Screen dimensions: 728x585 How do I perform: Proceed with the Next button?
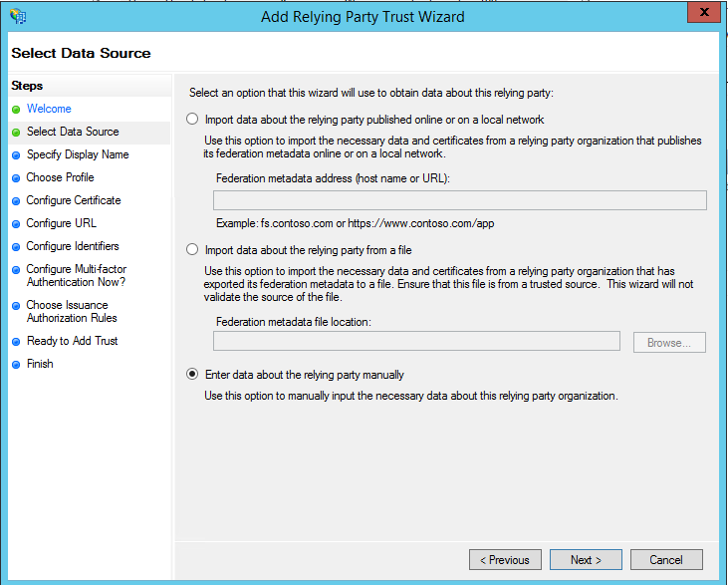tap(586, 560)
